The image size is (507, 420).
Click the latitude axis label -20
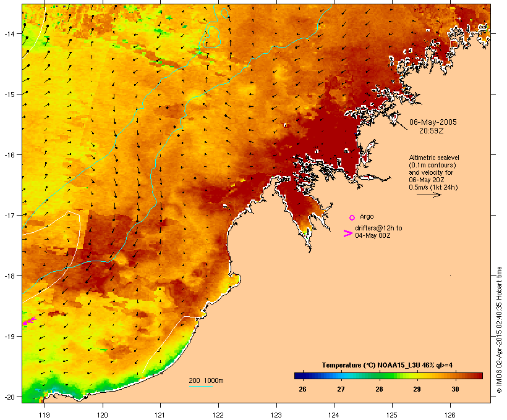pos(9,397)
